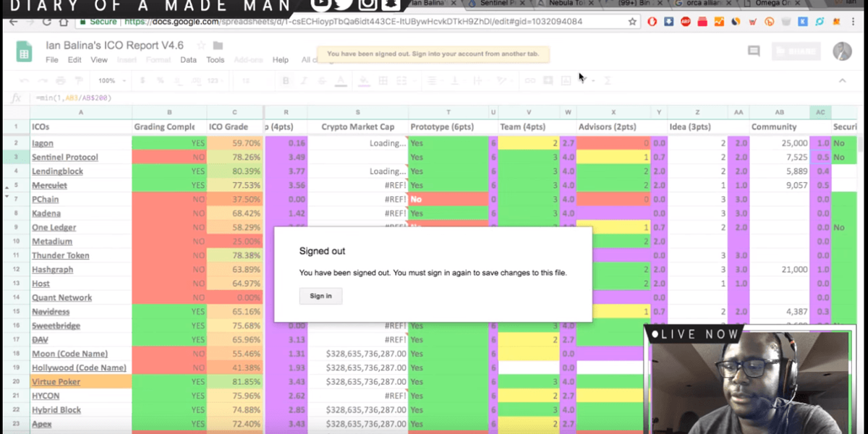Decrease decimal places in the toolbar
The image size is (868, 434).
tap(176, 80)
